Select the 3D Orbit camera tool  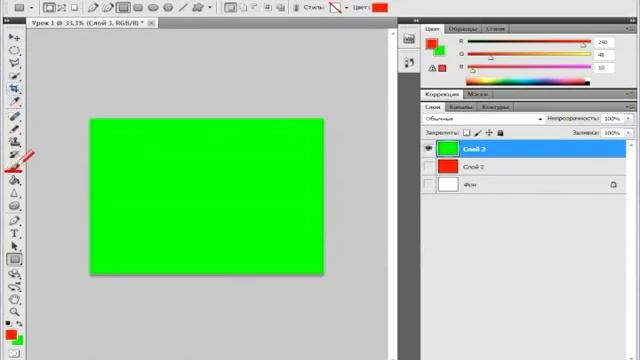[x=14, y=287]
